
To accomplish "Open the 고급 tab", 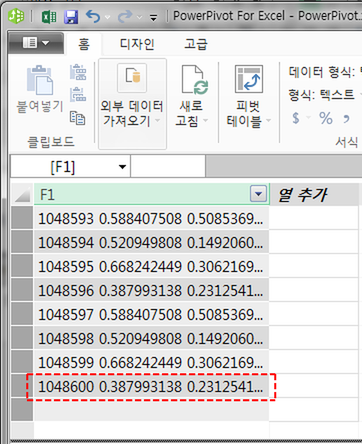I will [196, 44].
